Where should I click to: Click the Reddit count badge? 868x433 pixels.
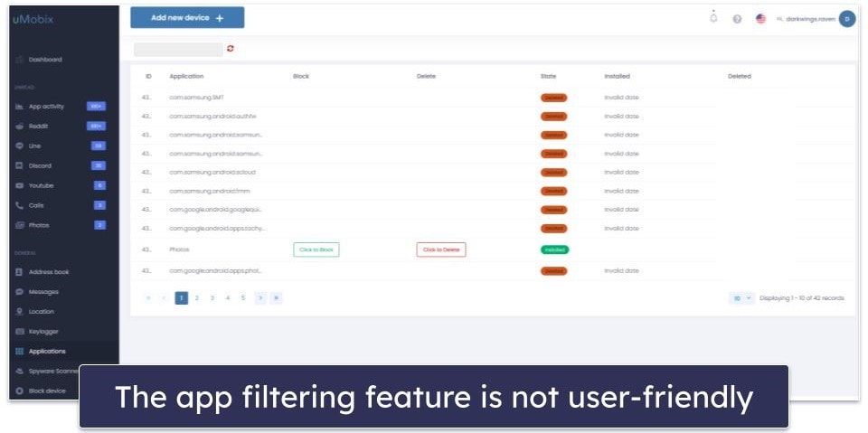pyautogui.click(x=96, y=127)
